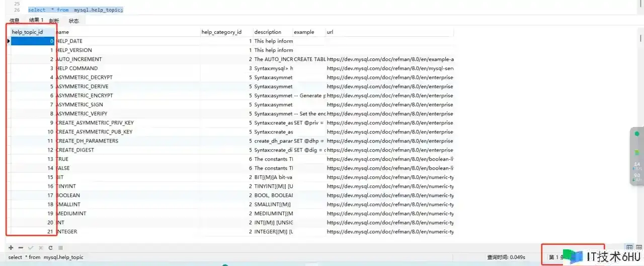The image size is (644, 266).
Task: Apply changes using the checkmark icon
Action: click(x=31, y=248)
